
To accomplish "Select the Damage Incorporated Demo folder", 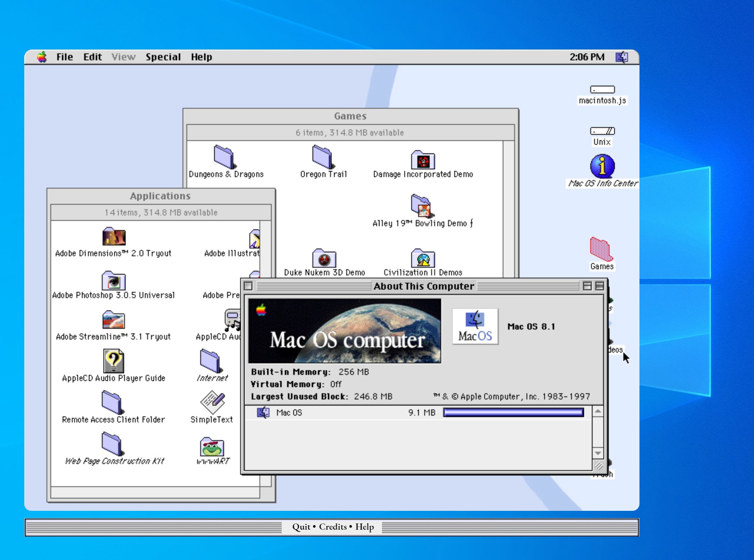I will point(423,159).
